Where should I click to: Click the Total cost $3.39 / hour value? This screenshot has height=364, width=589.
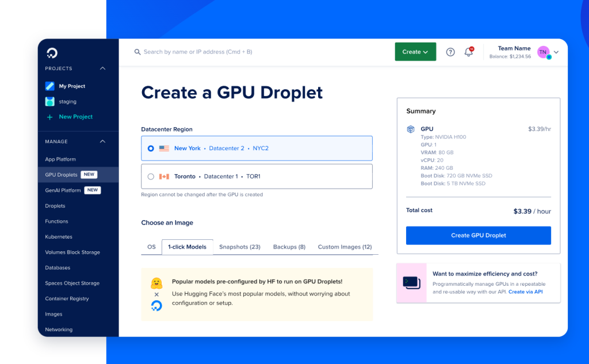pos(532,212)
